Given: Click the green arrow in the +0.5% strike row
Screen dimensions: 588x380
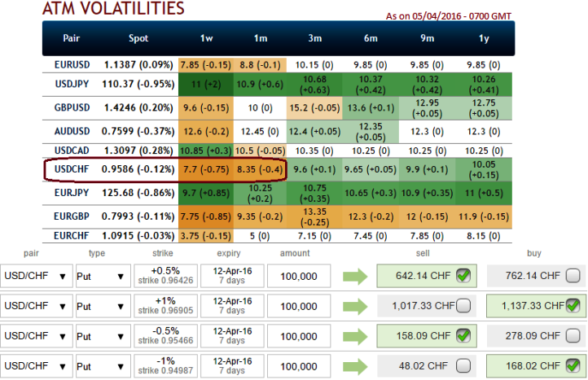Looking at the screenshot, I should [x=357, y=277].
